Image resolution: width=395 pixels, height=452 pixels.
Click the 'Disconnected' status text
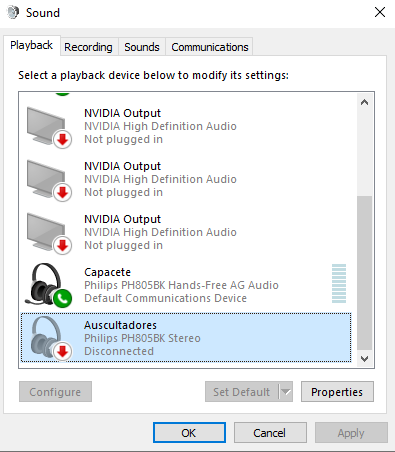[x=119, y=351]
